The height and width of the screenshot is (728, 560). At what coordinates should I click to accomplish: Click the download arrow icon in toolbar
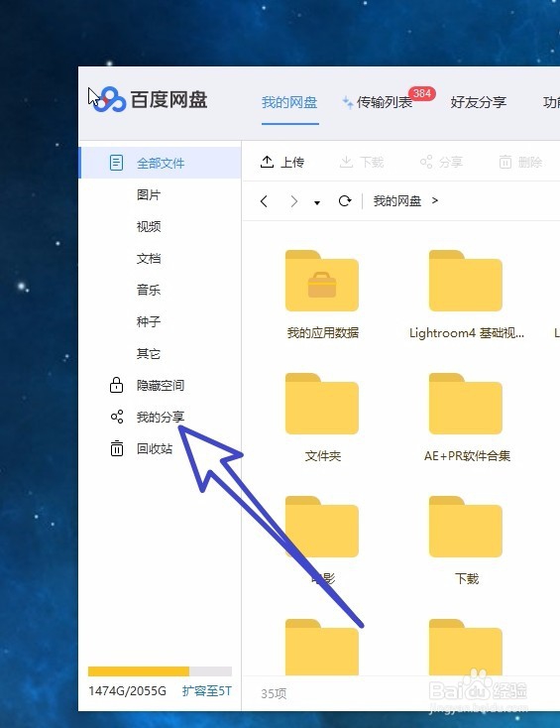pyautogui.click(x=346, y=162)
